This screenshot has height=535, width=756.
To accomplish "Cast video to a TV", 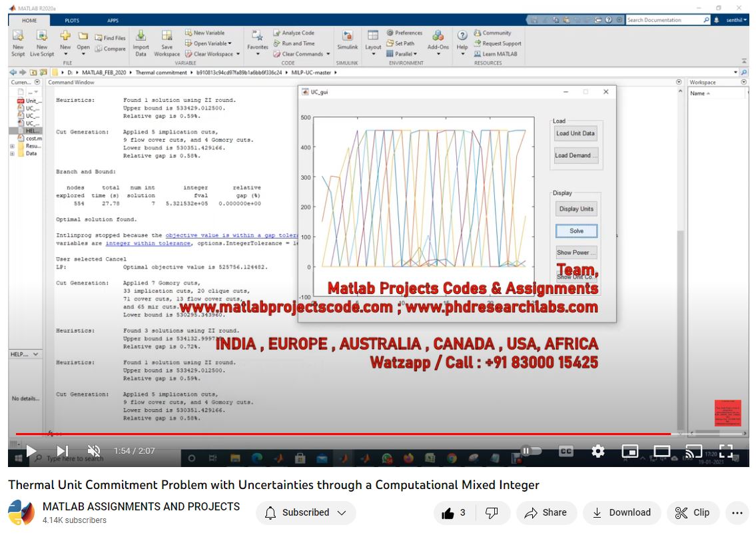I will (x=693, y=451).
